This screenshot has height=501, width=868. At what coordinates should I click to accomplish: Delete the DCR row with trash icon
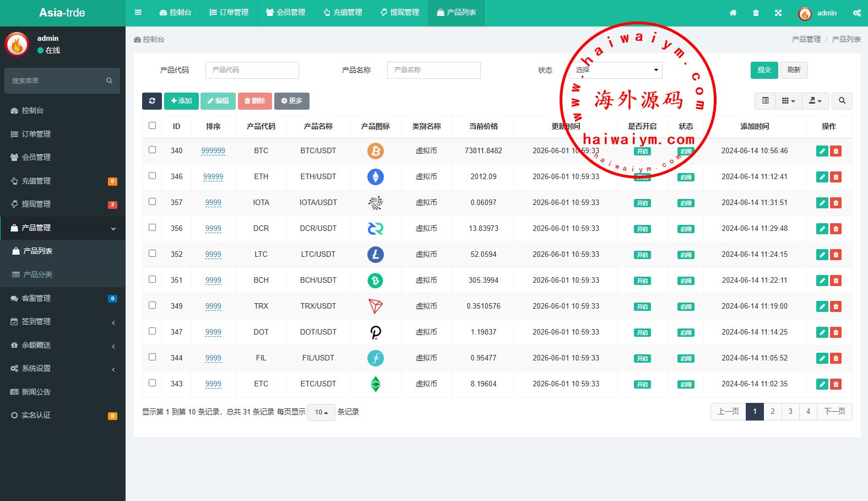[836, 229]
